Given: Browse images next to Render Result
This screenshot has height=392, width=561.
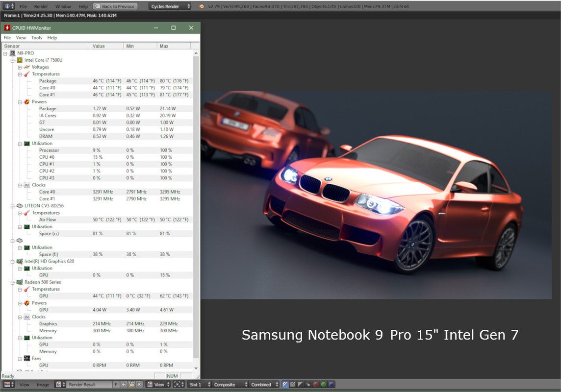Looking at the screenshot, I should 60,385.
